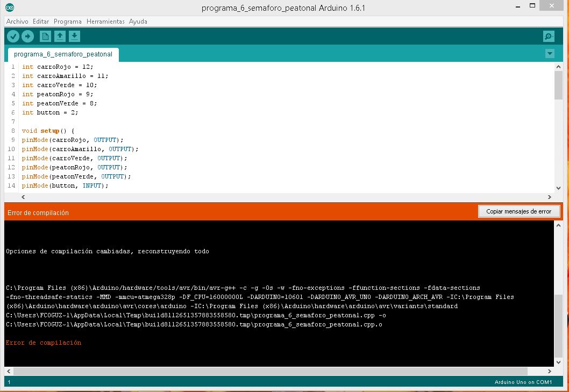Click the Verify (compile) checkmark icon
This screenshot has width=569, height=392.
[13, 36]
